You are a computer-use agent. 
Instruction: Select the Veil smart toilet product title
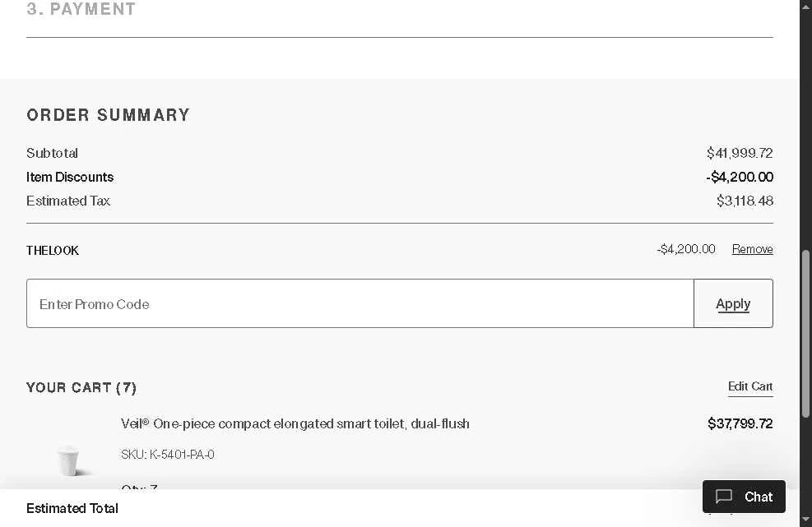point(295,423)
